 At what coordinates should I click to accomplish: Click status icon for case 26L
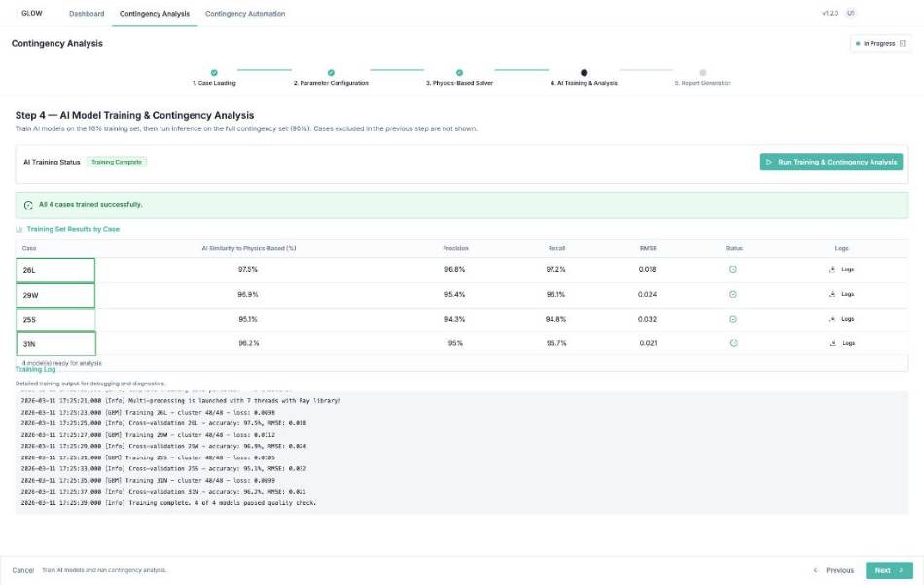(x=733, y=269)
